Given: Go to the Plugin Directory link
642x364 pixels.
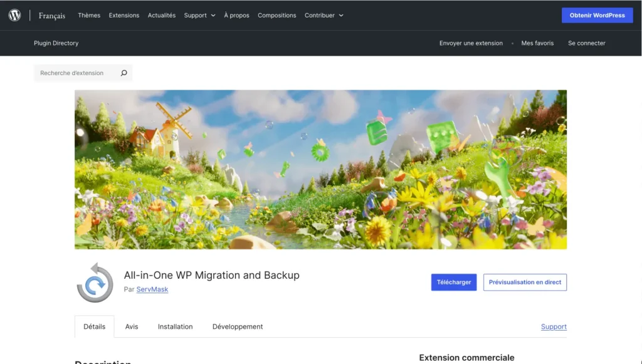Looking at the screenshot, I should click(56, 43).
